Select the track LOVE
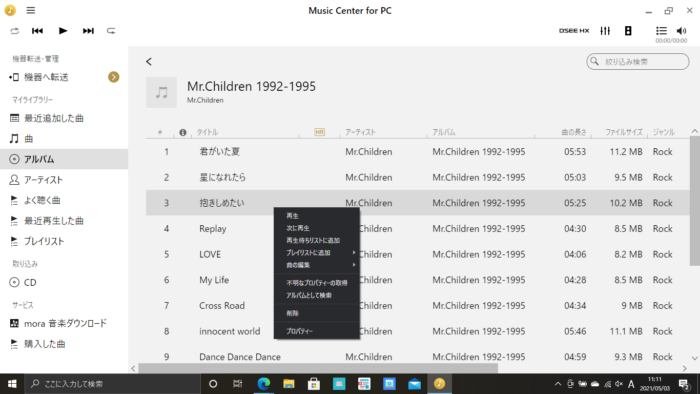The height and width of the screenshot is (394, 700). click(x=210, y=254)
